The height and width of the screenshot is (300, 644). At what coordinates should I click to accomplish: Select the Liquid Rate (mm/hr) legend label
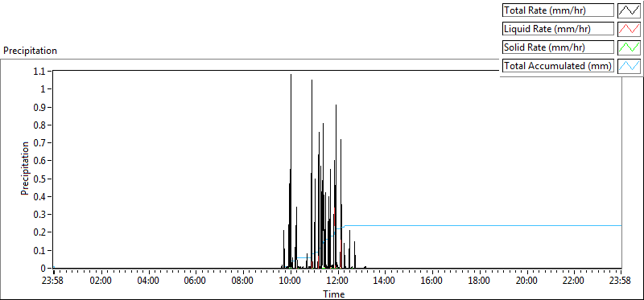click(559, 29)
